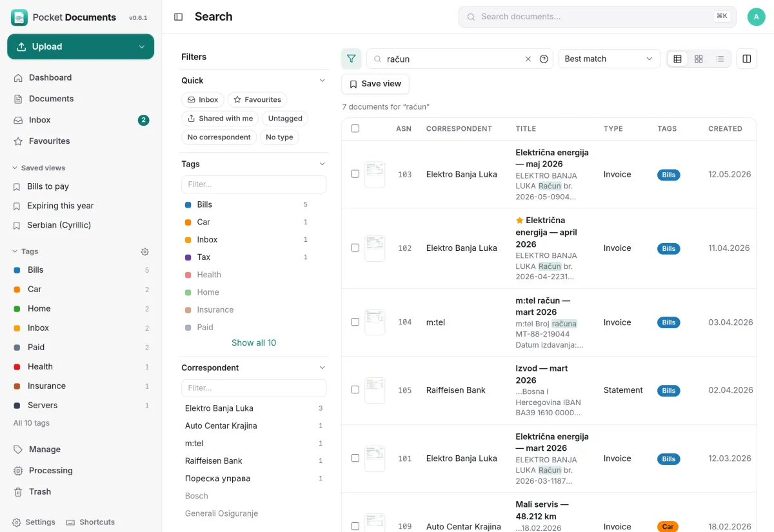Viewport: 774px width, 532px height.
Task: Toggle the Inbox quick filter chip
Action: 203,100
